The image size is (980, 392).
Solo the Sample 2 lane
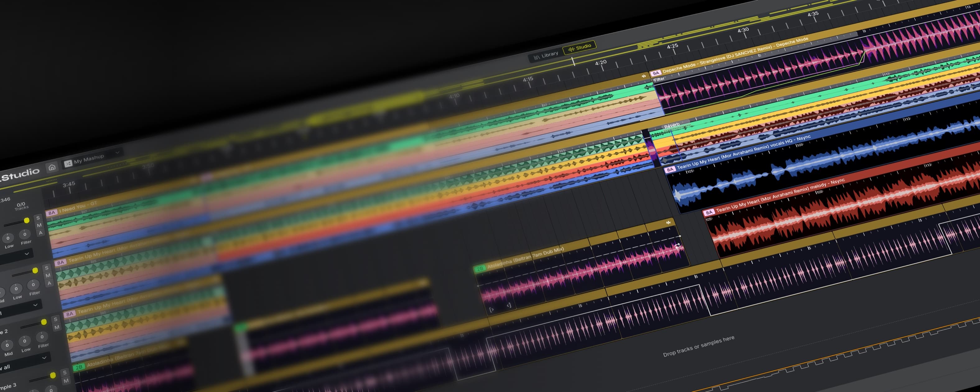click(56, 320)
